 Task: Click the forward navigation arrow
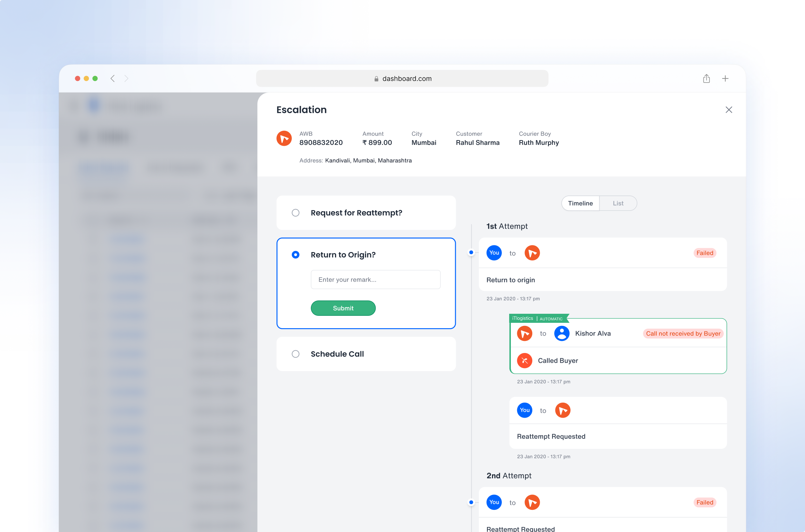pyautogui.click(x=126, y=78)
